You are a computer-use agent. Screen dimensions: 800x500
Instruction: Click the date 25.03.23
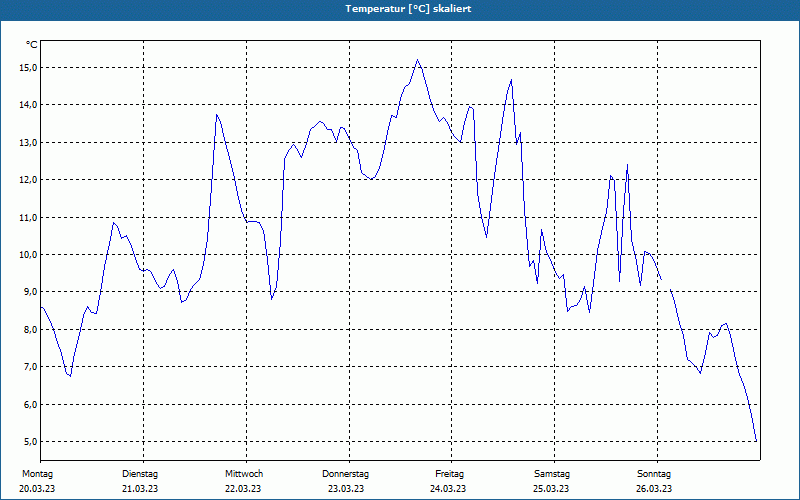551,489
